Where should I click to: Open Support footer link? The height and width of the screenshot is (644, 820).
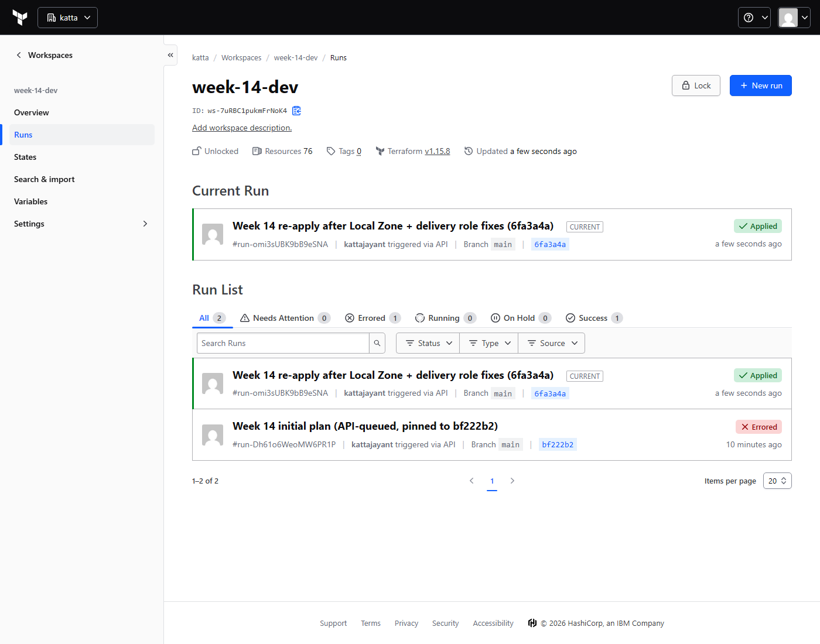tap(333, 623)
